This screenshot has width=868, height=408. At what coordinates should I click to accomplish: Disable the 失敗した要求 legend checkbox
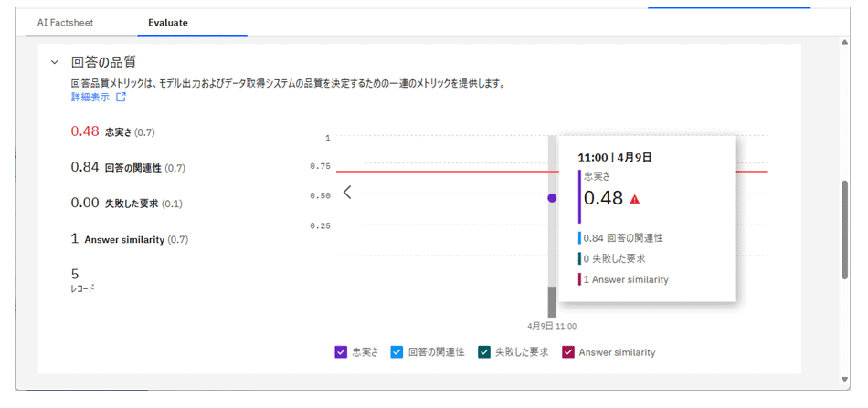tap(484, 351)
